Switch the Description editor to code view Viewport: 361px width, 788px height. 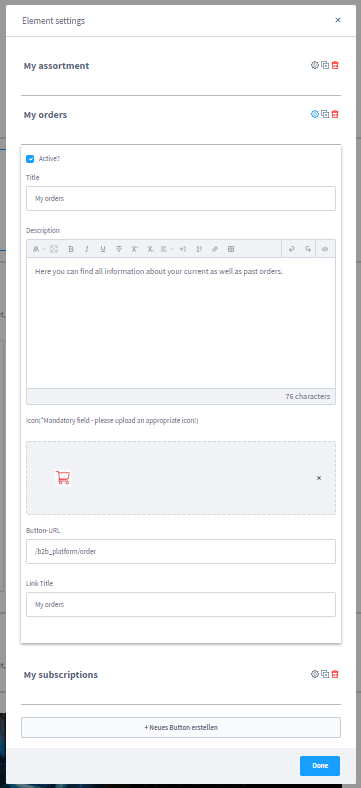(325, 249)
